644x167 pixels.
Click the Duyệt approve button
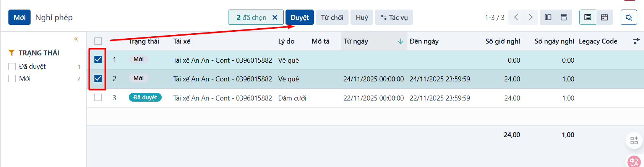pyautogui.click(x=300, y=17)
